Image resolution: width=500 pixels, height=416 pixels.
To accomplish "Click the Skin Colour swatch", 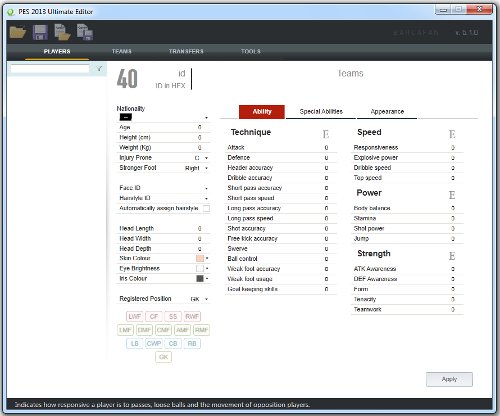I will coord(200,258).
